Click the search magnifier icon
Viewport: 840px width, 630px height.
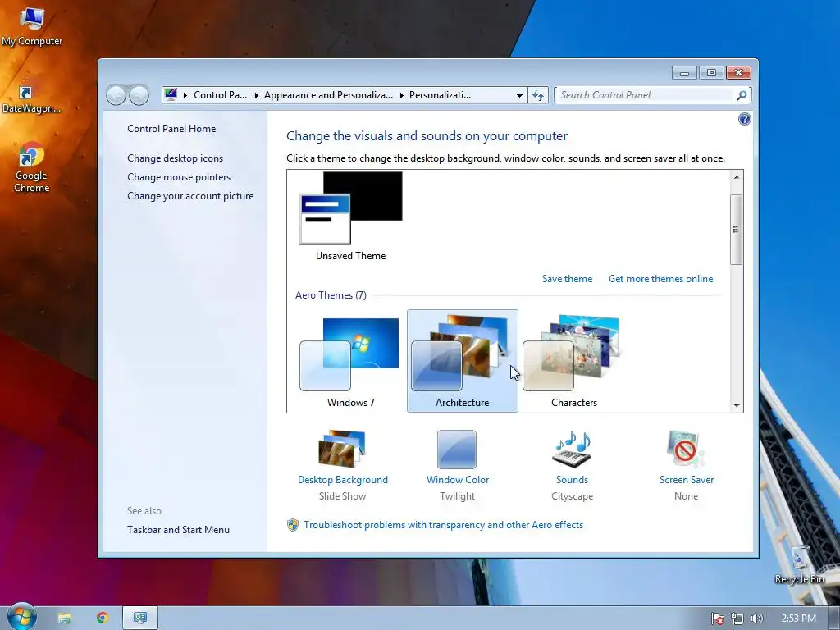click(742, 95)
